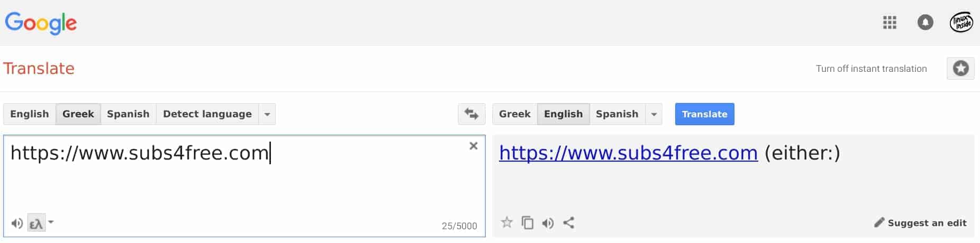Select Detect language as the source
Viewport: 980px width, 243px height.
tap(207, 114)
